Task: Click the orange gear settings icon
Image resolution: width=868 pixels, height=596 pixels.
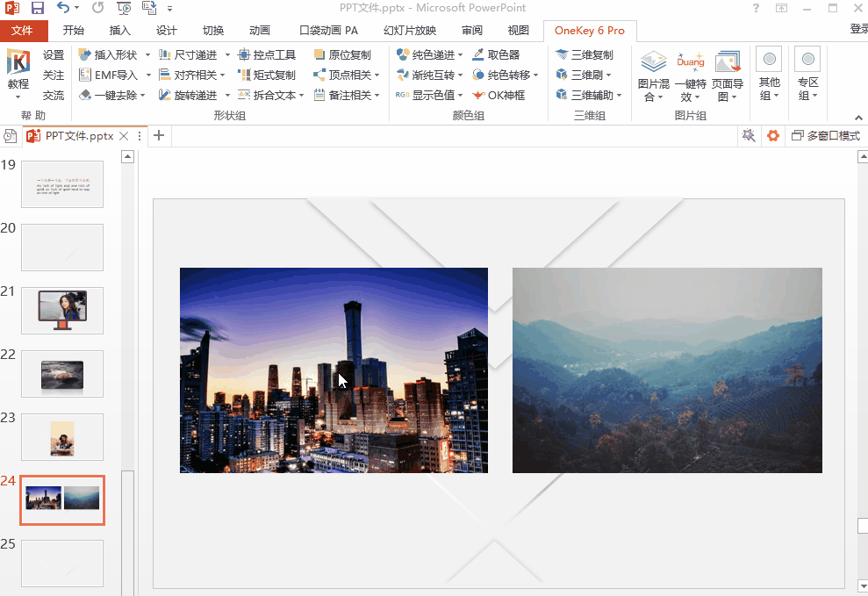Action: [x=773, y=135]
